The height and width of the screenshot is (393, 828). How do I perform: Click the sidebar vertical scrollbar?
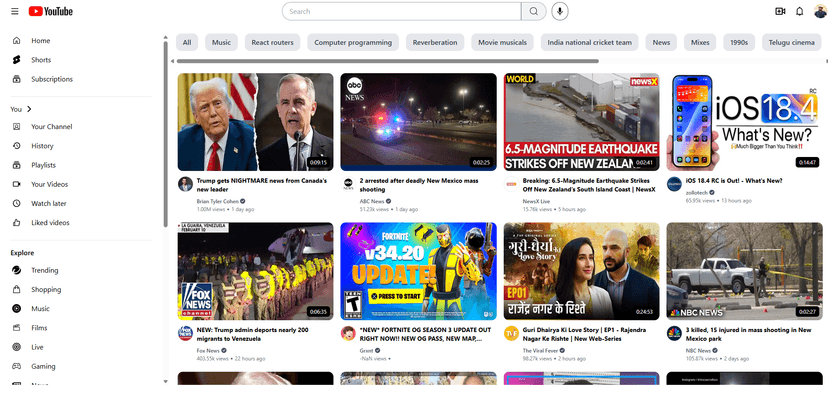coord(165,135)
